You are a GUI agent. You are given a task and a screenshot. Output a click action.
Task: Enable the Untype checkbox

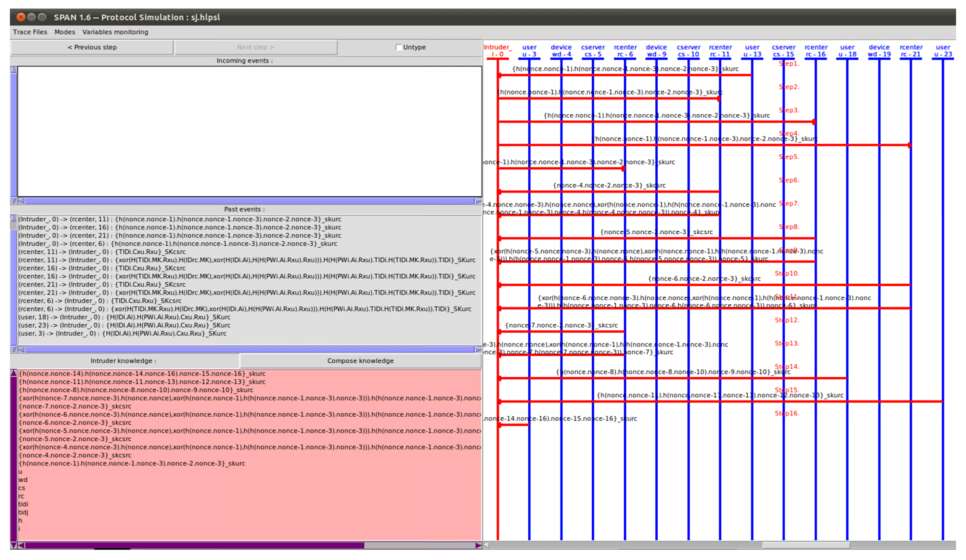point(399,47)
